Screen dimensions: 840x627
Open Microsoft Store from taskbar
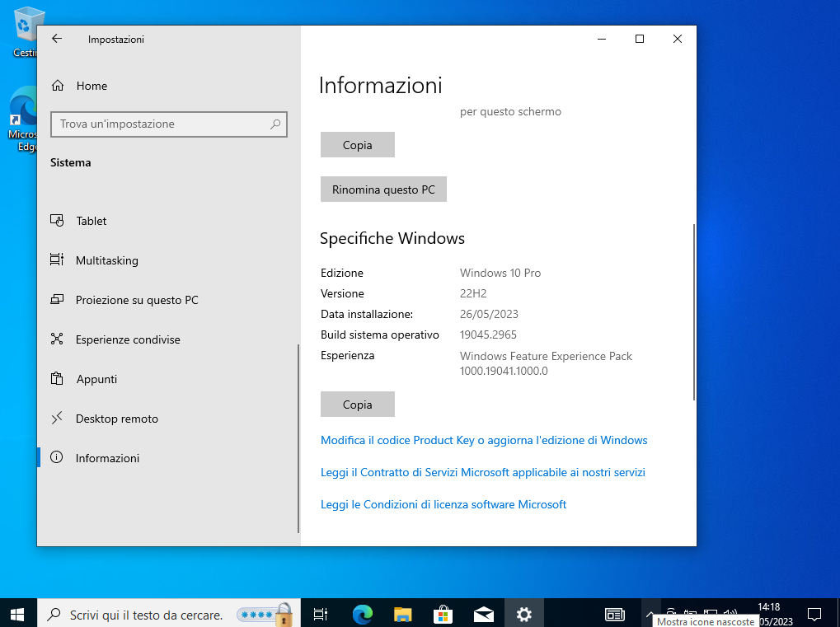point(443,615)
